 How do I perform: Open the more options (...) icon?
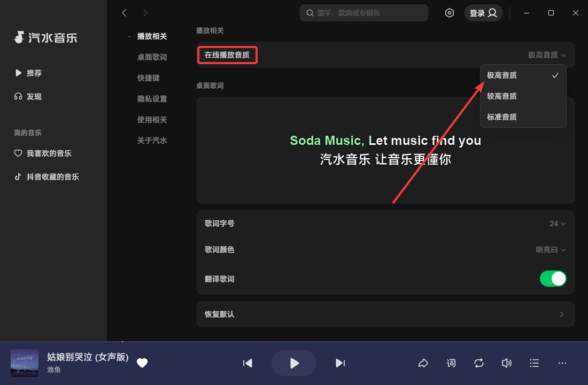pyautogui.click(x=562, y=363)
